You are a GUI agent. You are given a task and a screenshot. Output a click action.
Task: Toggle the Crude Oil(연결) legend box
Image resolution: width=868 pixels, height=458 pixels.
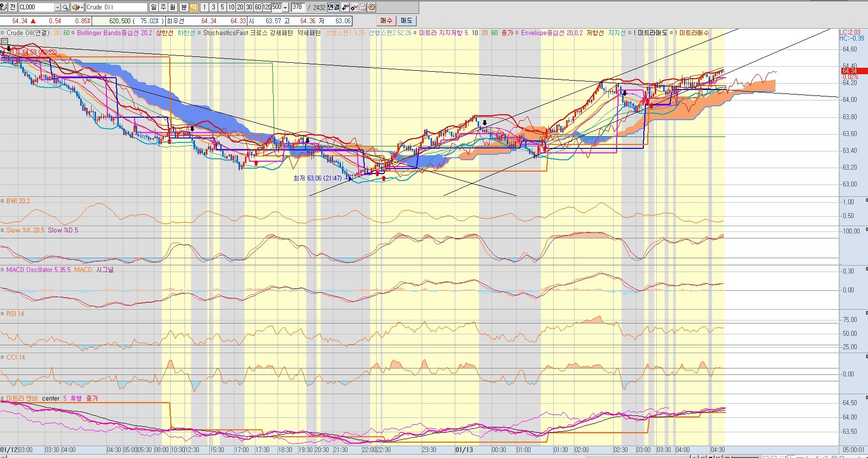point(2,33)
